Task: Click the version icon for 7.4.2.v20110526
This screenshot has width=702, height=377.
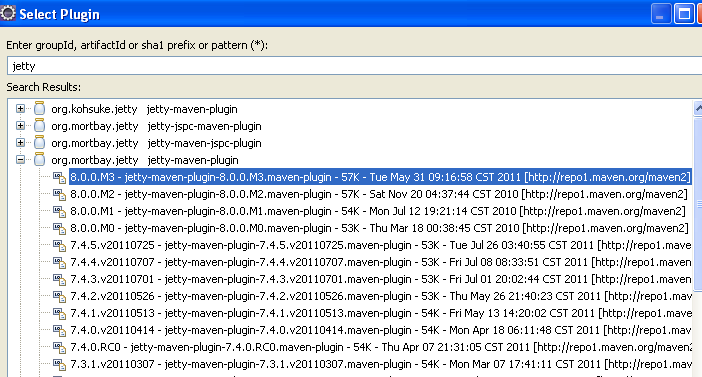Action: coord(60,296)
